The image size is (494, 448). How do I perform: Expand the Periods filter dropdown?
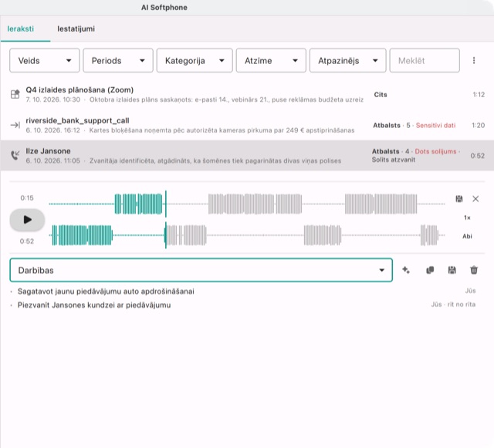tap(118, 60)
